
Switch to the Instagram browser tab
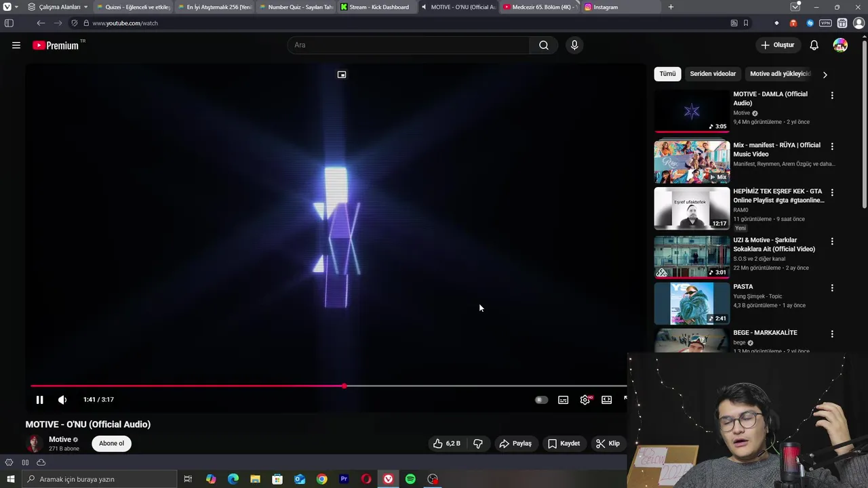pos(620,7)
